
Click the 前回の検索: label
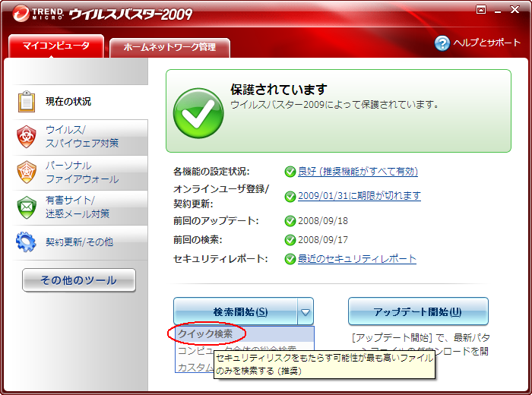[x=198, y=240]
